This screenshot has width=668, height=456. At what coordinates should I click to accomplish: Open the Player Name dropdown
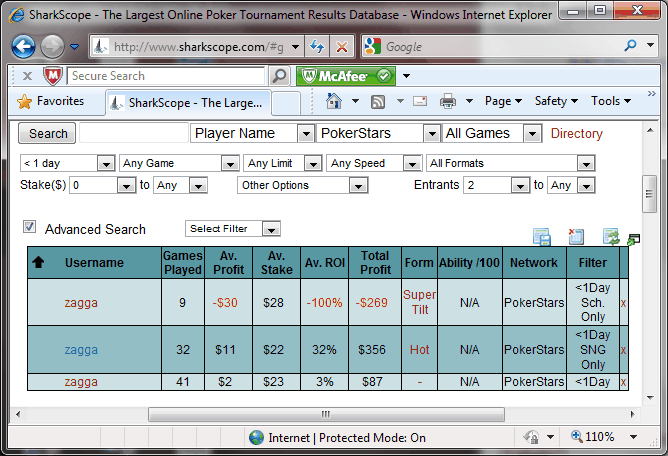(x=306, y=134)
